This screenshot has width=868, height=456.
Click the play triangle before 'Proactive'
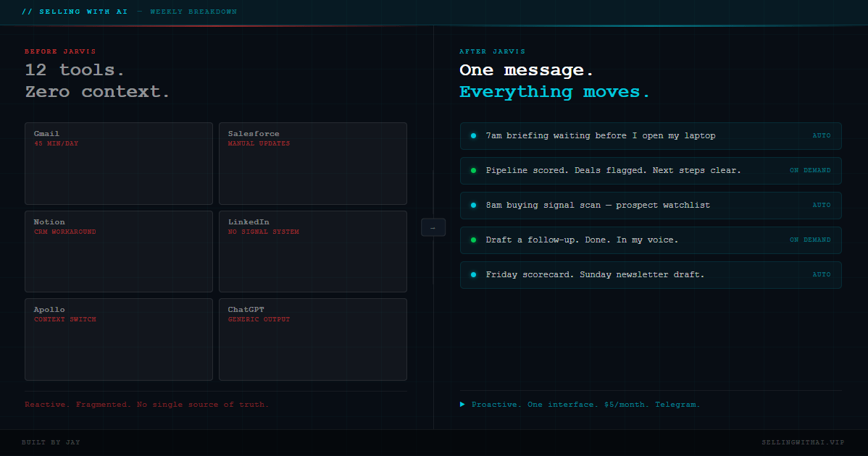462,405
